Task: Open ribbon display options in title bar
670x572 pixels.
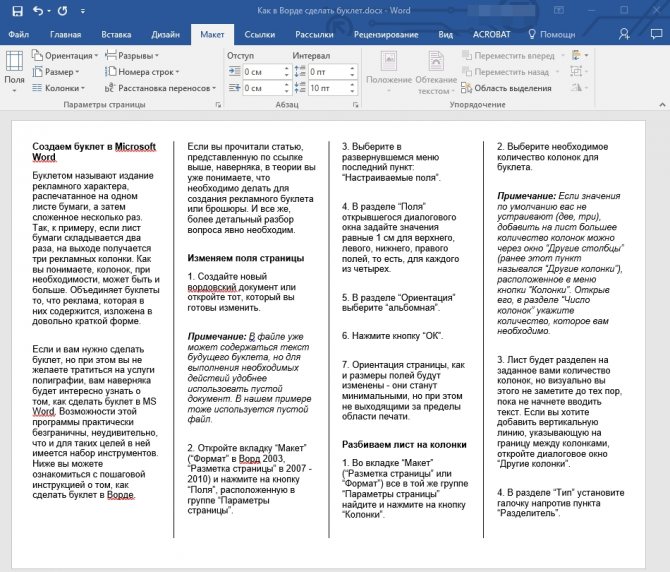Action: (558, 11)
